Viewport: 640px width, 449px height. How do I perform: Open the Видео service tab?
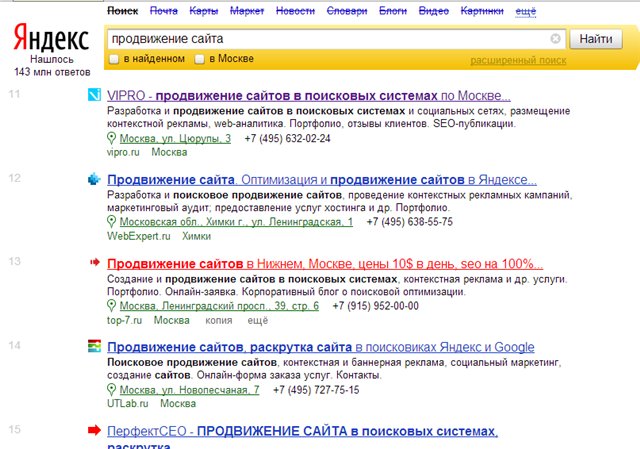coord(434,11)
